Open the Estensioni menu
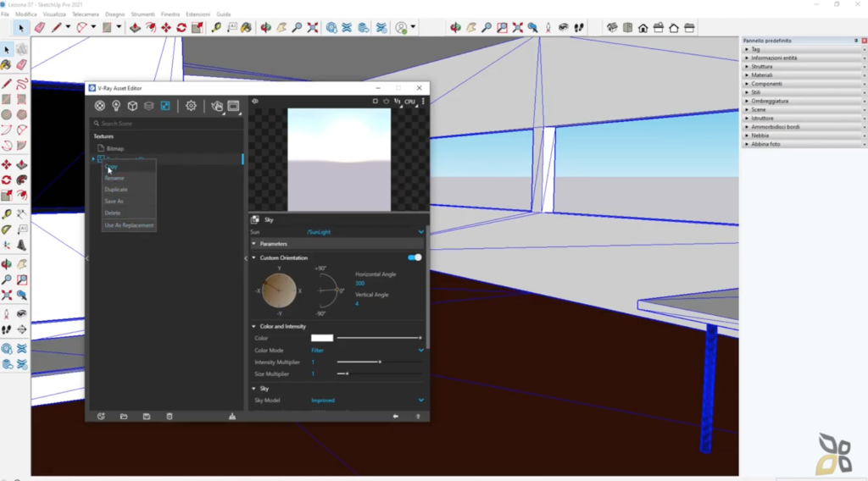The width and height of the screenshot is (868, 481). click(198, 14)
